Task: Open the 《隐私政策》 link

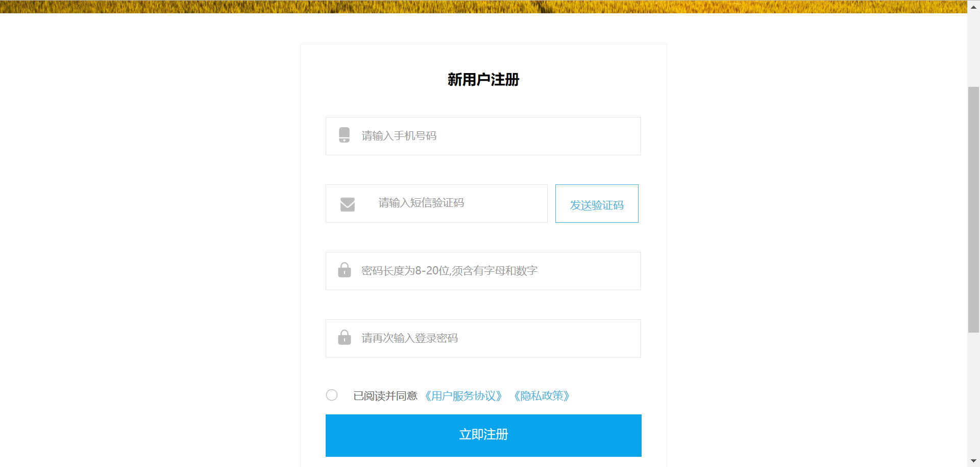Action: pos(542,396)
